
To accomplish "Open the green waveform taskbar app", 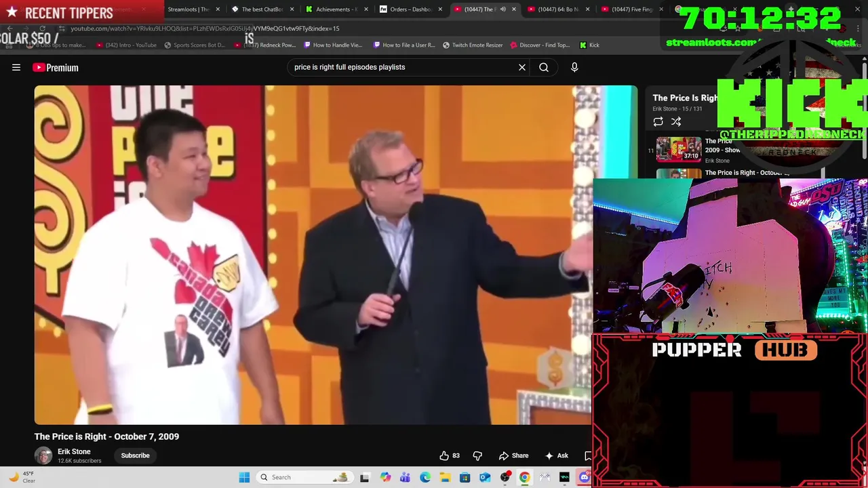I will click(564, 477).
